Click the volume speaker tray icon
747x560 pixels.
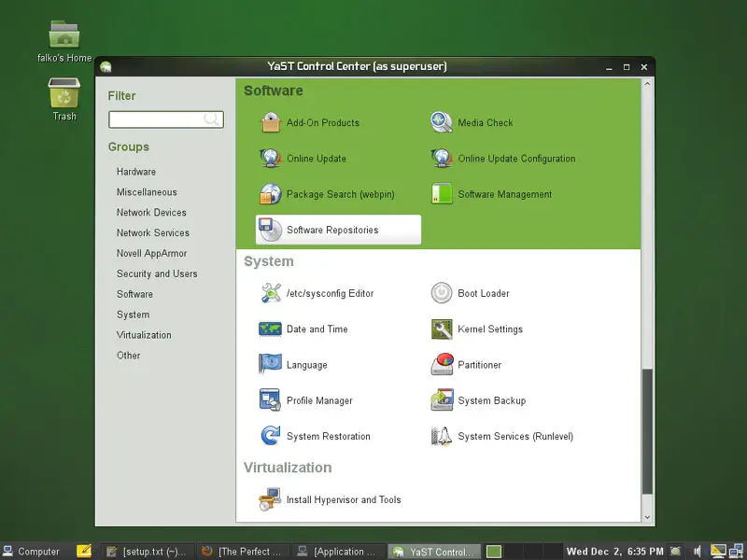tap(698, 552)
